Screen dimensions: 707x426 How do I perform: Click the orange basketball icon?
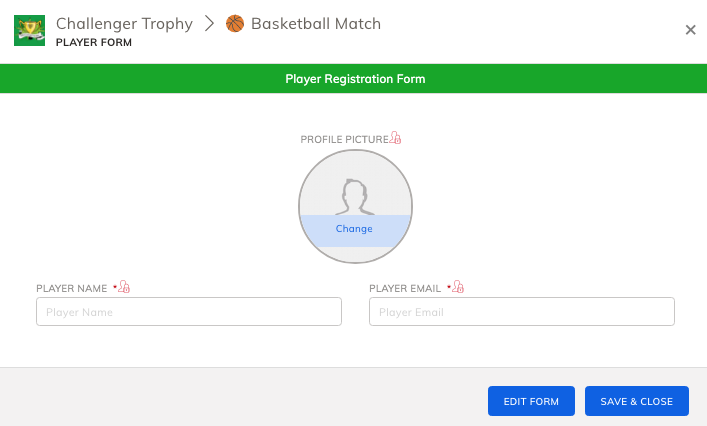pos(234,23)
